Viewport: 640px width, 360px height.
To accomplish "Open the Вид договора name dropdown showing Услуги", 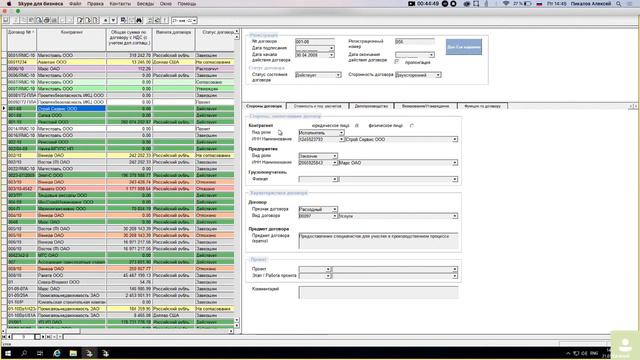I will tap(455, 216).
